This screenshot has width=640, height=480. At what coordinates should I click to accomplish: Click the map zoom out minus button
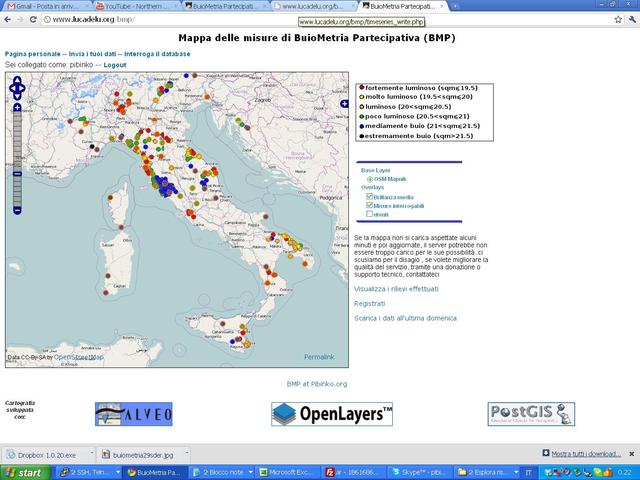(17, 211)
